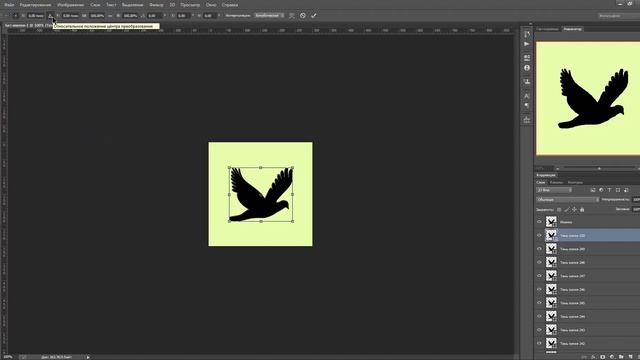The width and height of the screenshot is (640, 360).
Task: Hide the topmost layer with its eye icon
Action: tap(539, 222)
